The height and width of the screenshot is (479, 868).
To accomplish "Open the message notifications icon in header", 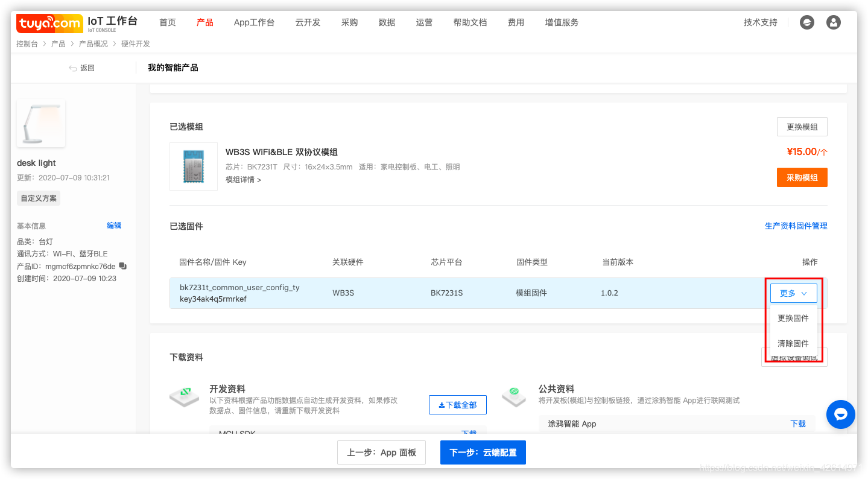I will click(x=806, y=22).
